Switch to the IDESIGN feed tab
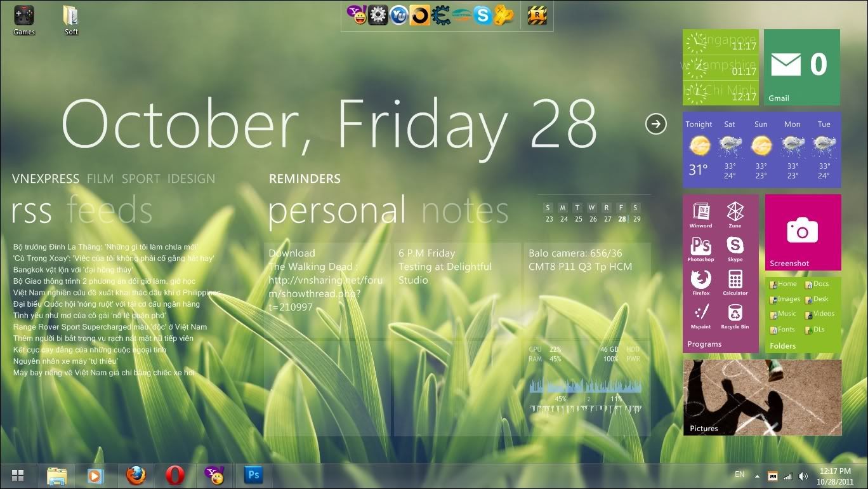The image size is (868, 489). pos(191,179)
